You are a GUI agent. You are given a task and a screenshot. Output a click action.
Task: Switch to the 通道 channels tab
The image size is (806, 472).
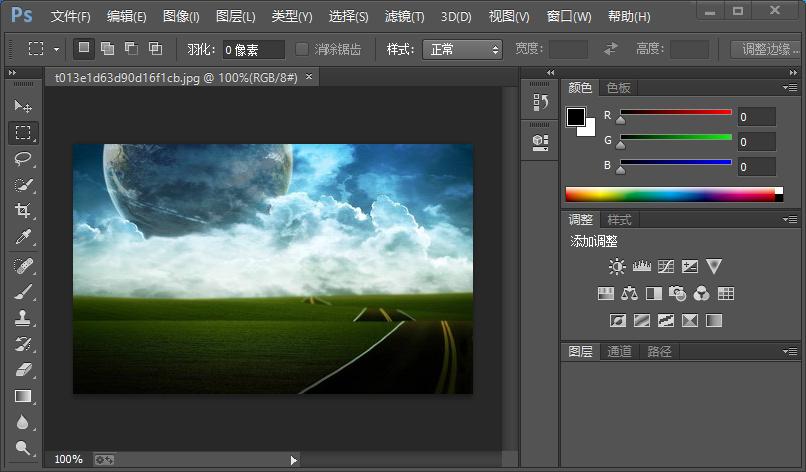pos(620,352)
